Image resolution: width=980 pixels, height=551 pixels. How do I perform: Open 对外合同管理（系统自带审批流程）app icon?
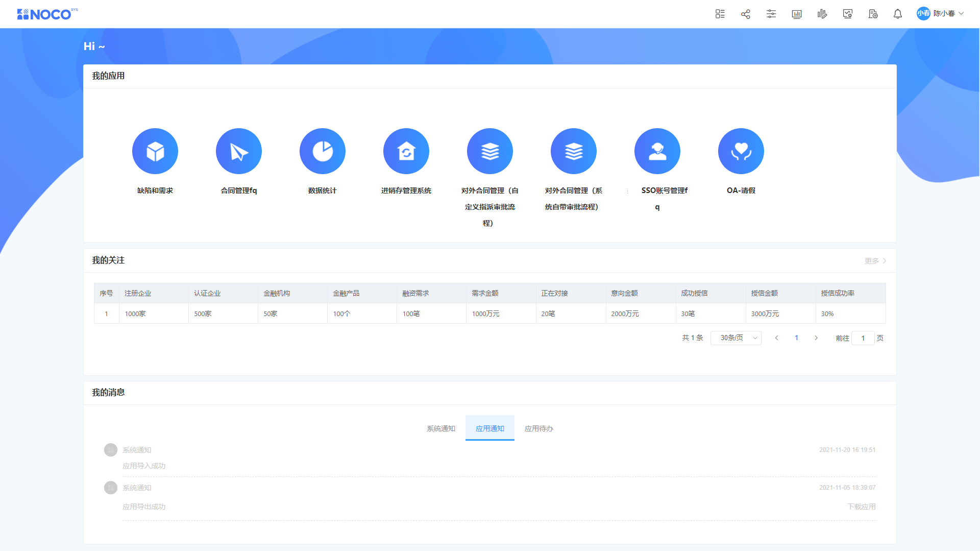pyautogui.click(x=574, y=151)
